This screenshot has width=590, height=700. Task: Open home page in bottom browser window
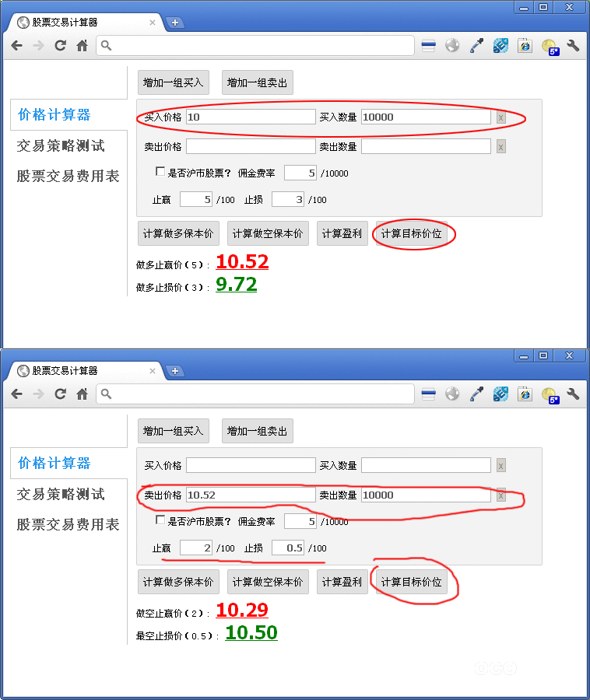(83, 394)
